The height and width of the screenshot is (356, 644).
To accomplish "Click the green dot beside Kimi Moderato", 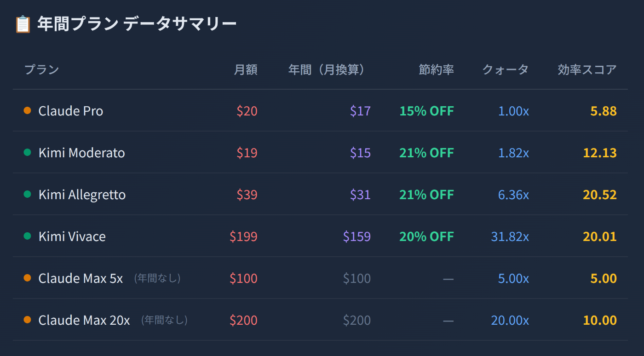I will (x=27, y=152).
